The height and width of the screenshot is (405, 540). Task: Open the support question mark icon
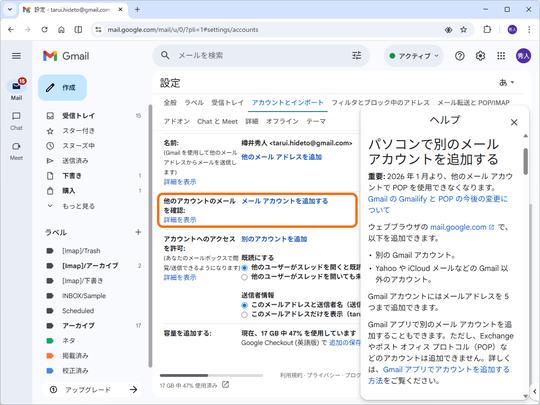(x=459, y=56)
